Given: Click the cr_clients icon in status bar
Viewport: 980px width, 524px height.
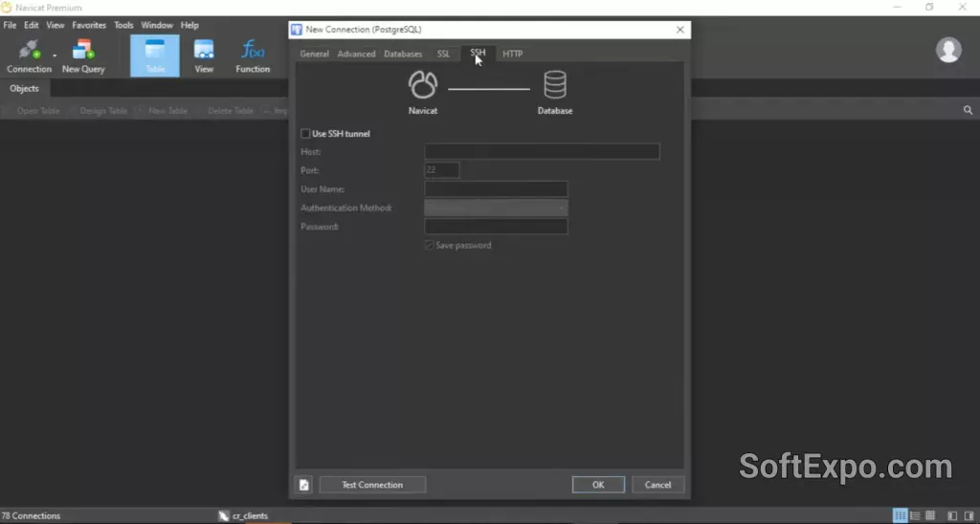Looking at the screenshot, I should coord(224,516).
